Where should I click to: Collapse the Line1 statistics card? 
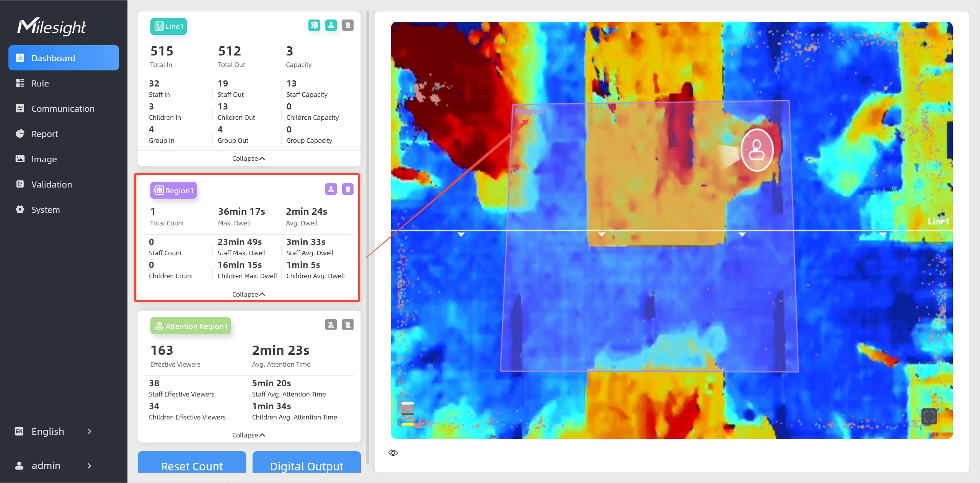[x=248, y=158]
